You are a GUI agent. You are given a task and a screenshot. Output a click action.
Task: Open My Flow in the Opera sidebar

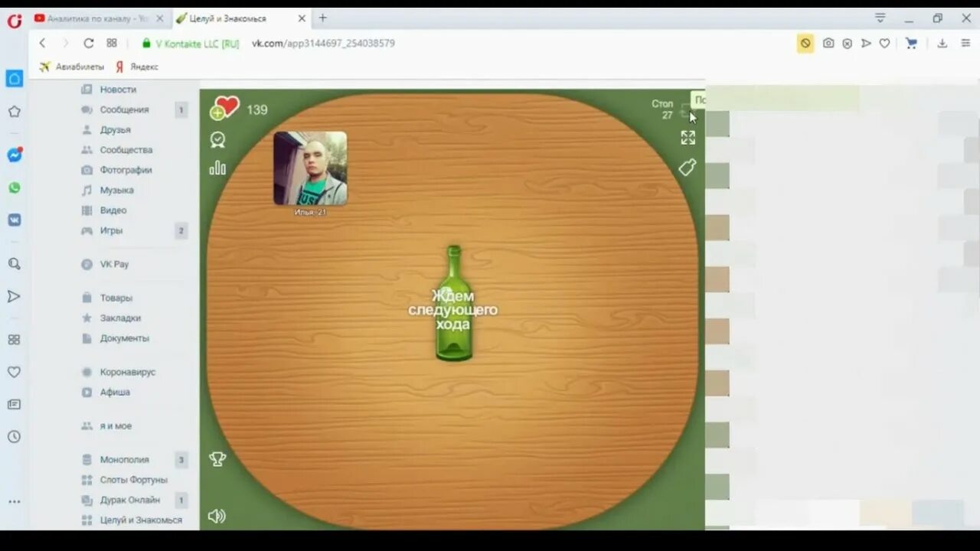point(14,296)
